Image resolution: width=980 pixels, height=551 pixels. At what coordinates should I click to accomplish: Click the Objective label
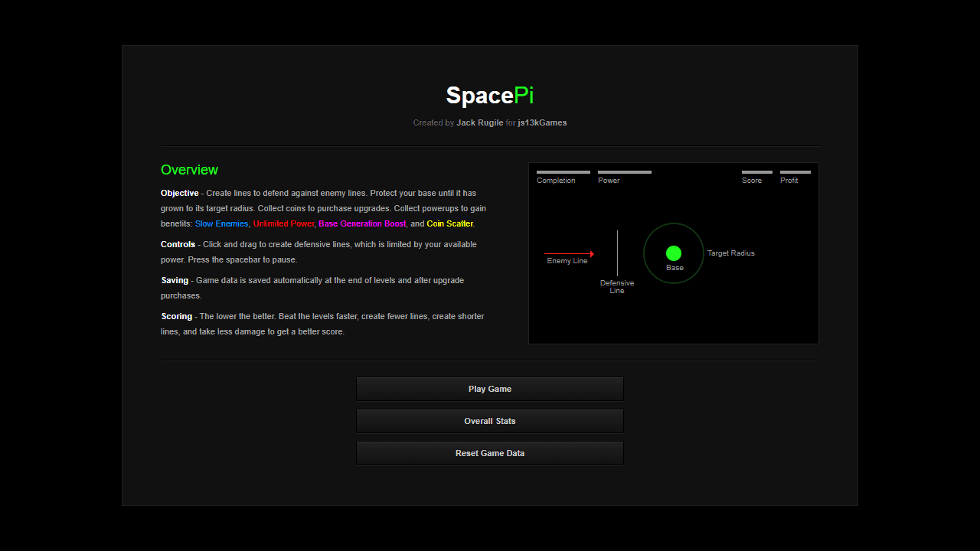180,193
